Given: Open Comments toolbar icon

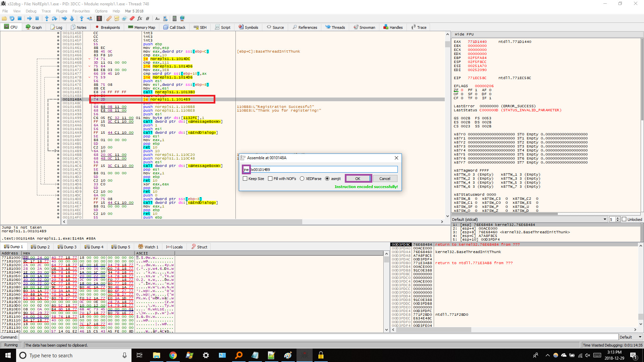Looking at the screenshot, I should (x=117, y=18).
